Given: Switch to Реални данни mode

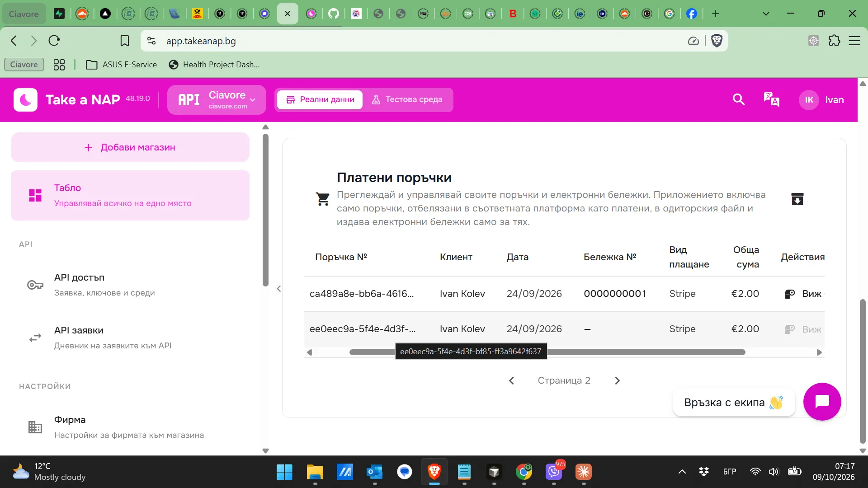Looking at the screenshot, I should tap(320, 99).
